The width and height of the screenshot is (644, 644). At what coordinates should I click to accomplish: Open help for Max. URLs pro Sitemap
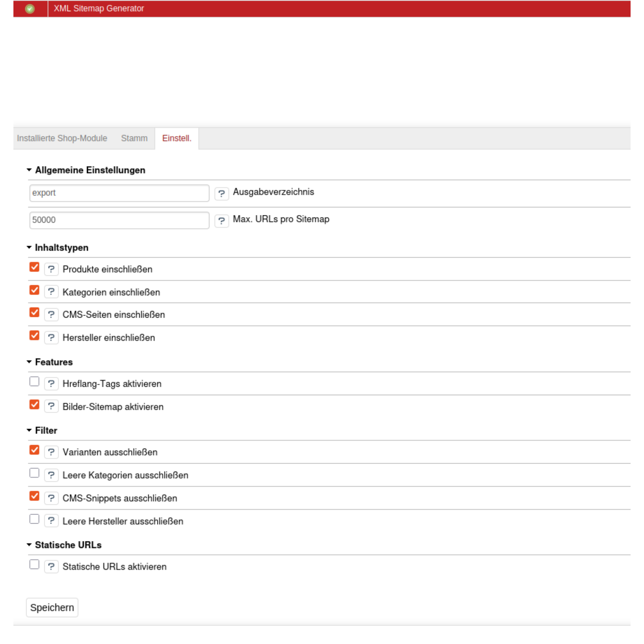(x=221, y=221)
